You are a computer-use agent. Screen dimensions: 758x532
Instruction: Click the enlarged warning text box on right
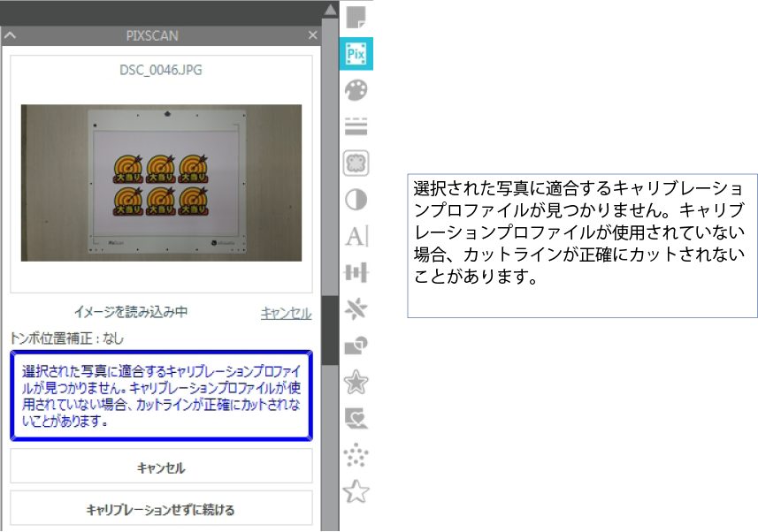582,246
